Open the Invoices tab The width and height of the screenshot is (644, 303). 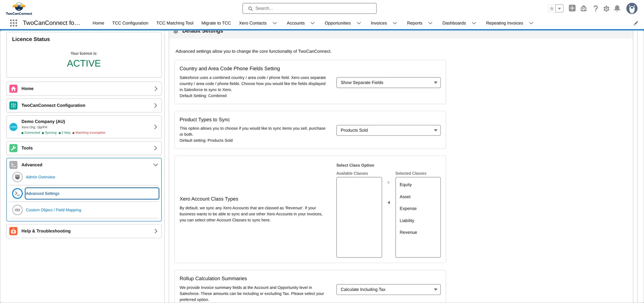tap(379, 23)
